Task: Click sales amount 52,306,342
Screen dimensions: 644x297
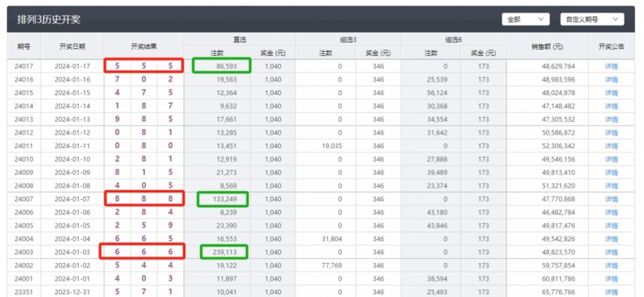Action: click(x=558, y=146)
